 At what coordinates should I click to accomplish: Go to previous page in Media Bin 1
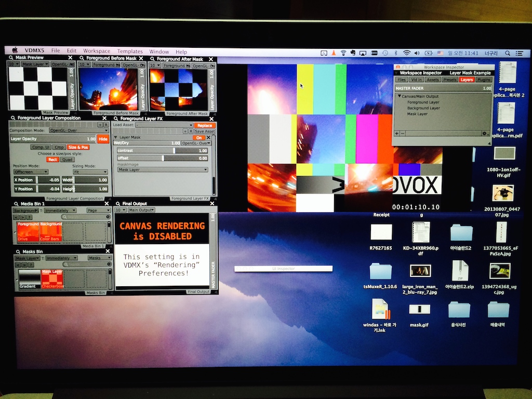coord(16,217)
